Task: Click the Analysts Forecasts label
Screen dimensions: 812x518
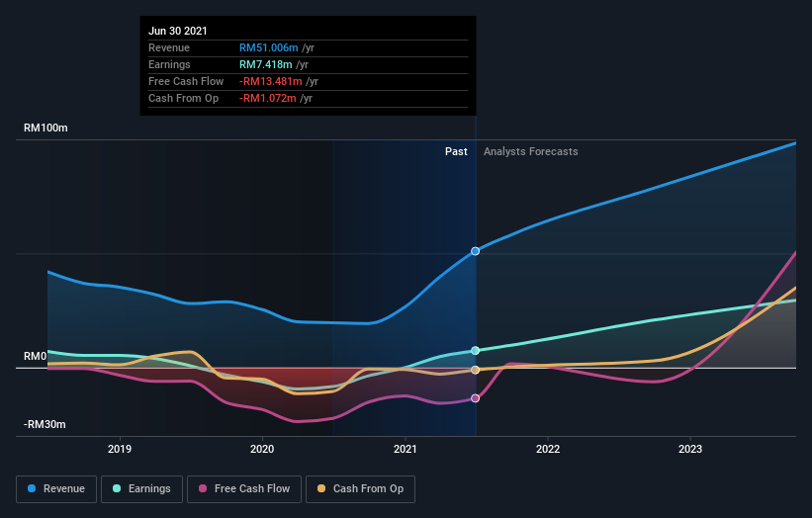Action: (x=531, y=151)
